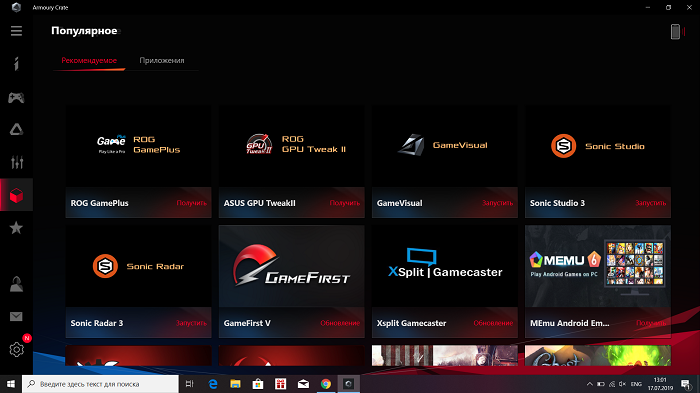
Task: Launch Microsoft Edge from the taskbar
Action: (x=213, y=384)
